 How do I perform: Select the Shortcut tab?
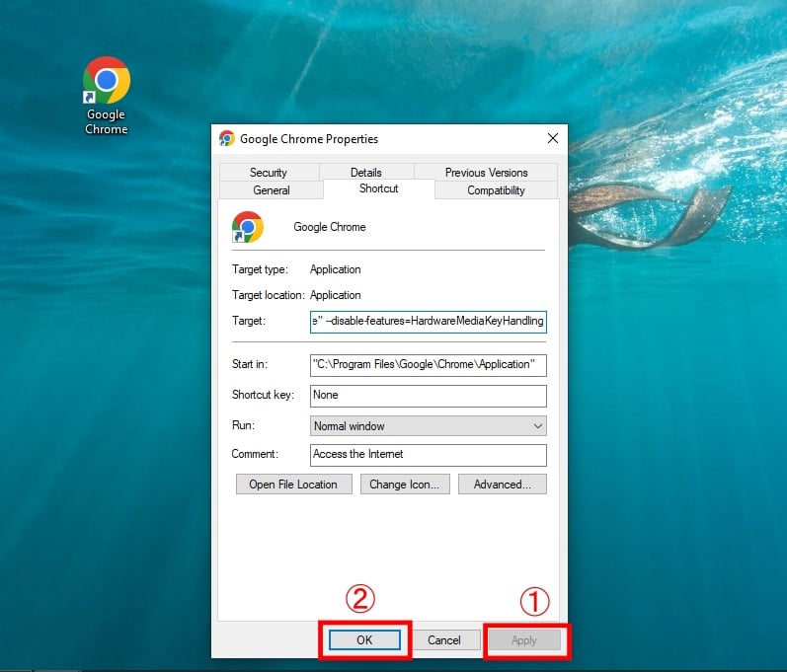point(379,188)
